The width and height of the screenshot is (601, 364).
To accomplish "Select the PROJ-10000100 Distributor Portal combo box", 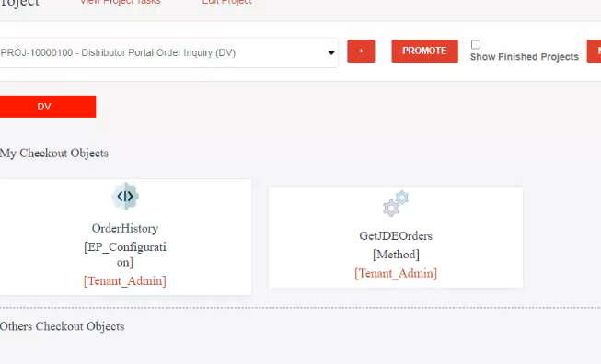I will coord(168,52).
